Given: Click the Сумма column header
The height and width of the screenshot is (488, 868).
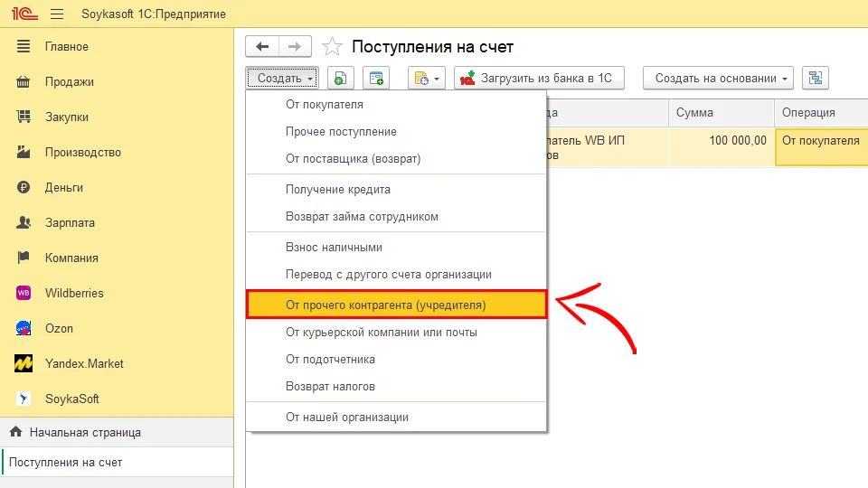Looking at the screenshot, I should click(x=694, y=113).
